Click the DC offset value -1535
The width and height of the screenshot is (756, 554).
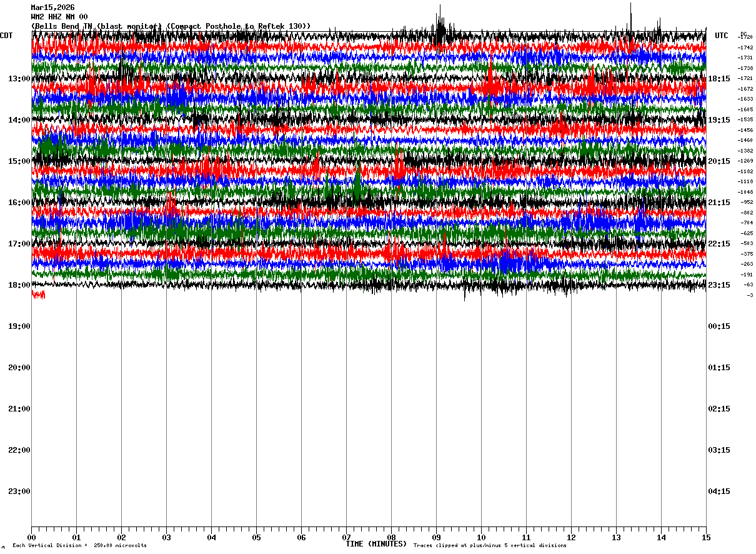point(745,119)
